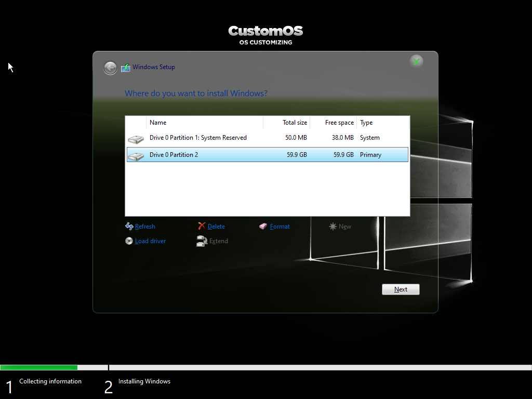
Task: Close the Windows Setup dialog
Action: [x=416, y=62]
